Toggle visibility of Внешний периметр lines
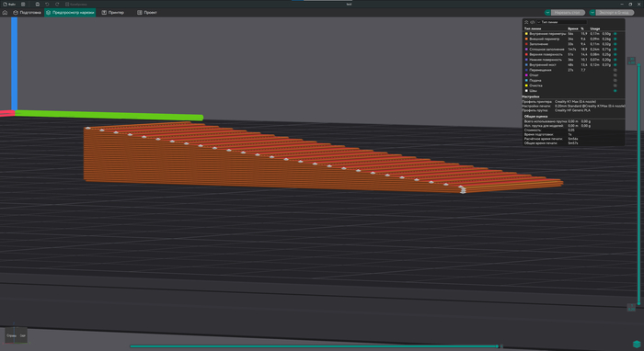The width and height of the screenshot is (644, 351). click(615, 39)
